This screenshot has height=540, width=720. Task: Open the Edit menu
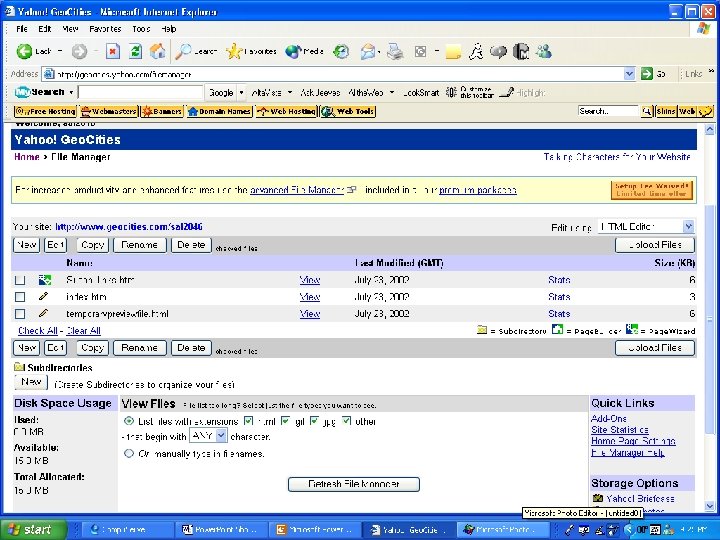(45, 29)
